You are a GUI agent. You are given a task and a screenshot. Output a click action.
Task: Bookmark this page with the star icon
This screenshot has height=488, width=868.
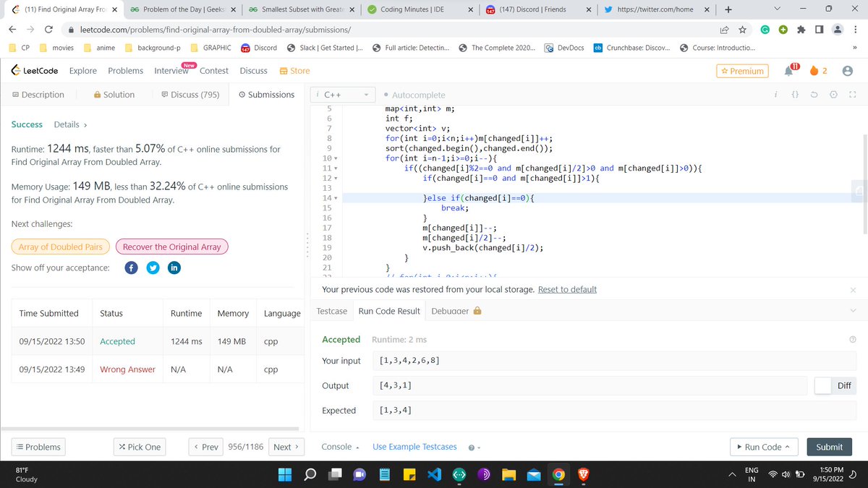point(742,30)
